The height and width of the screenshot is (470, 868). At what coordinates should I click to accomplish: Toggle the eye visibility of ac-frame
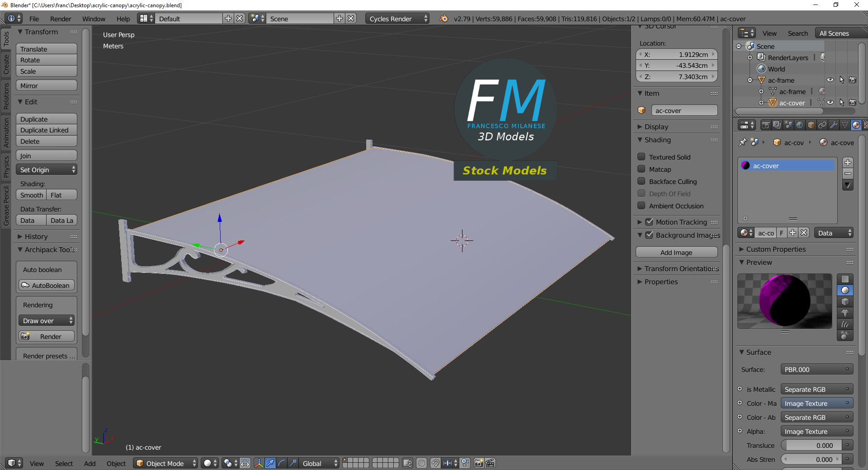click(x=831, y=80)
